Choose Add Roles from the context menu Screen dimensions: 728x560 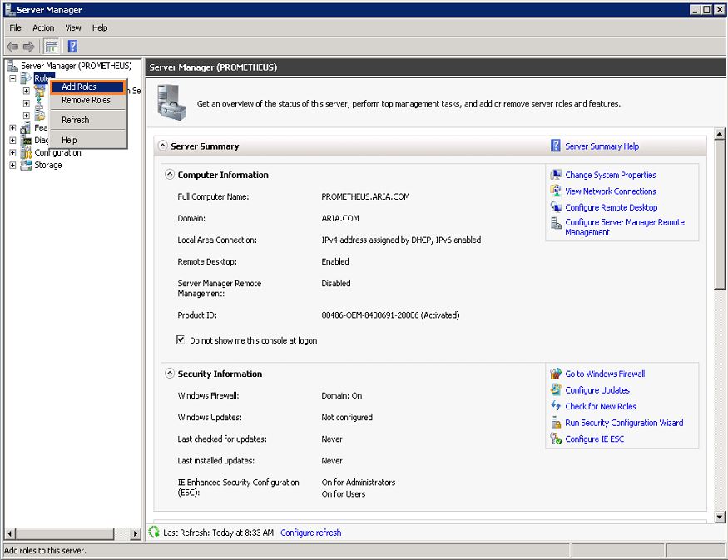click(x=87, y=87)
